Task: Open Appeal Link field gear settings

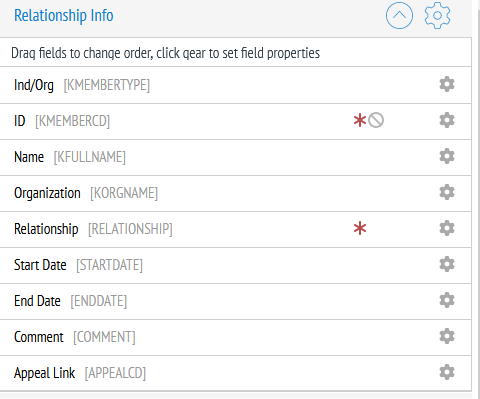Action: pos(447,372)
